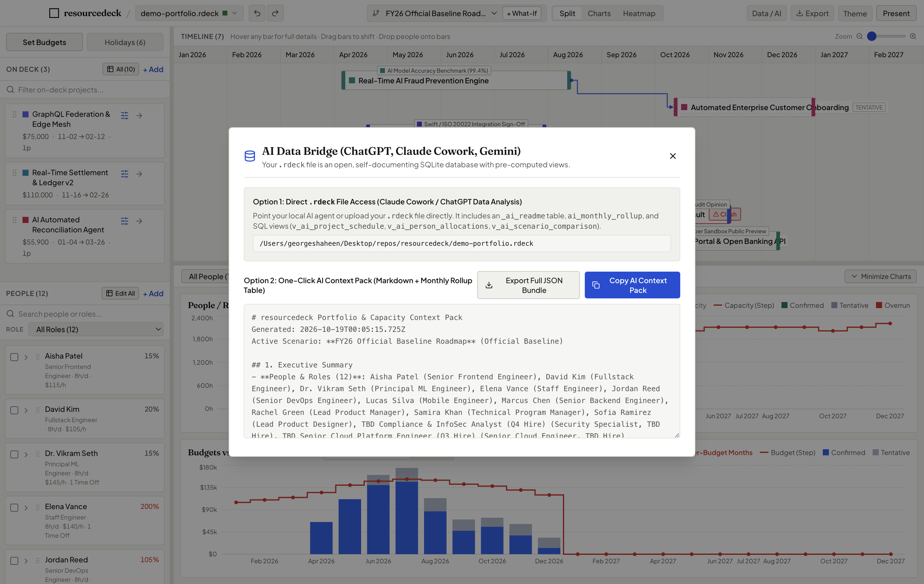Click the Filter on-deck projects field
The width and height of the screenshot is (924, 584).
(x=85, y=90)
